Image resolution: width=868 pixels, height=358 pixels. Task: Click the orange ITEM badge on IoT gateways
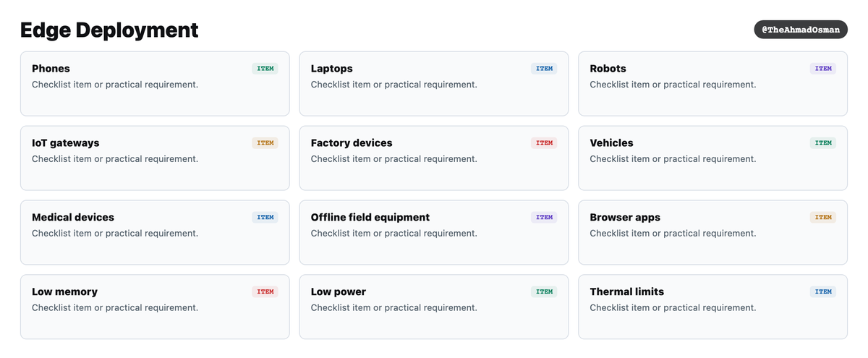(265, 143)
